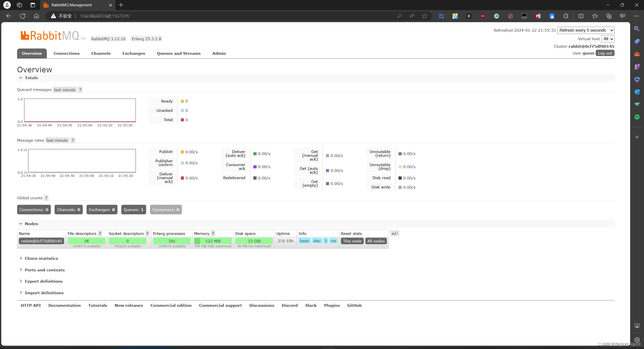This screenshot has height=349, width=644.
Task: Expand the Churn statistics section
Action: (41, 258)
